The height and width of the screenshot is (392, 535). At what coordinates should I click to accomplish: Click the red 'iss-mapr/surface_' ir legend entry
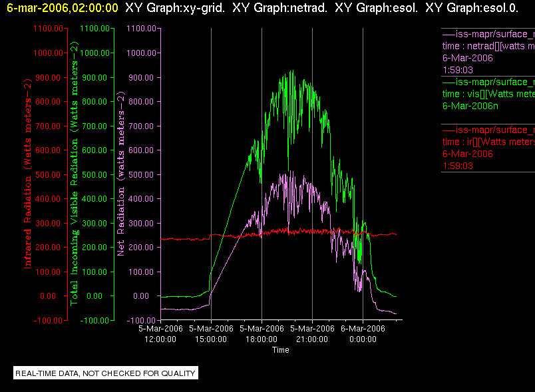tap(488, 130)
